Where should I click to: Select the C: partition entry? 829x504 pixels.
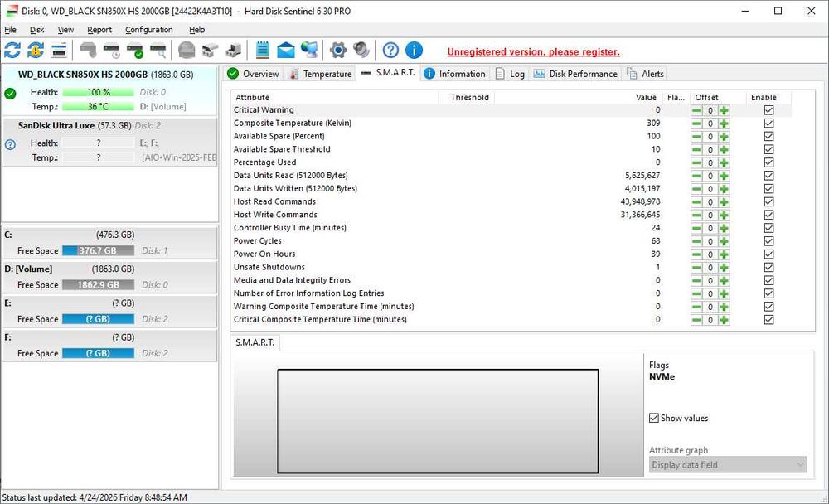[110, 243]
